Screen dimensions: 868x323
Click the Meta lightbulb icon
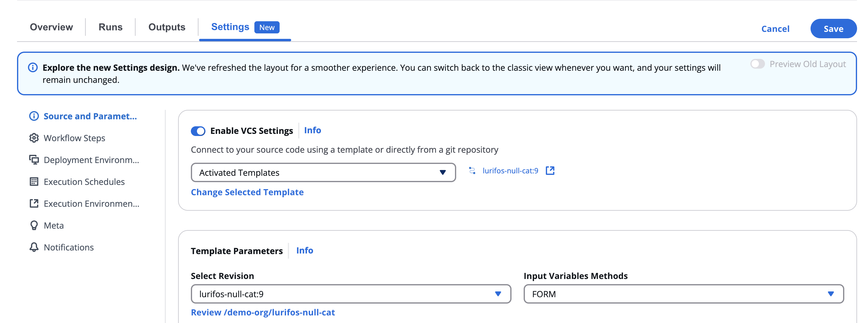click(x=34, y=226)
